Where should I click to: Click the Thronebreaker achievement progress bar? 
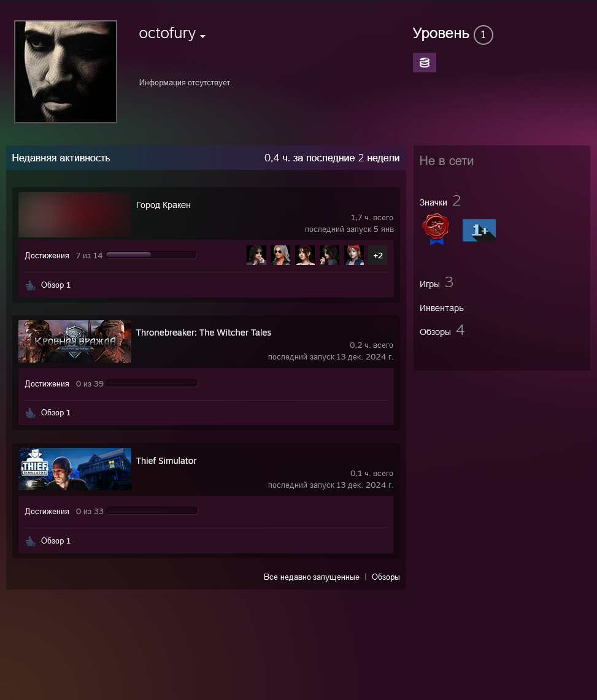click(x=152, y=383)
